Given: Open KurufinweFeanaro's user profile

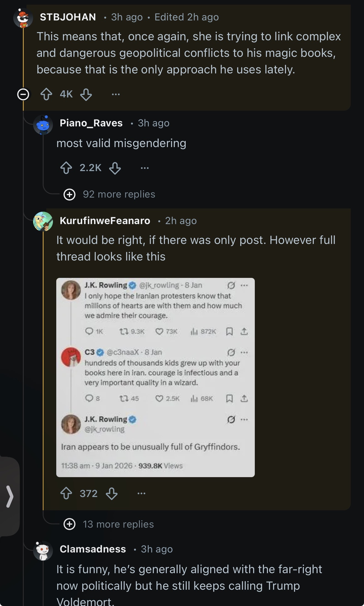Looking at the screenshot, I should click(105, 221).
